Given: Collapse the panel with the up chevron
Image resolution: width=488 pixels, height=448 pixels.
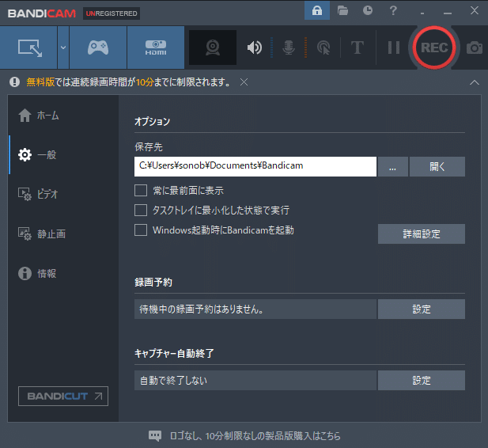Looking at the screenshot, I should pyautogui.click(x=475, y=82).
